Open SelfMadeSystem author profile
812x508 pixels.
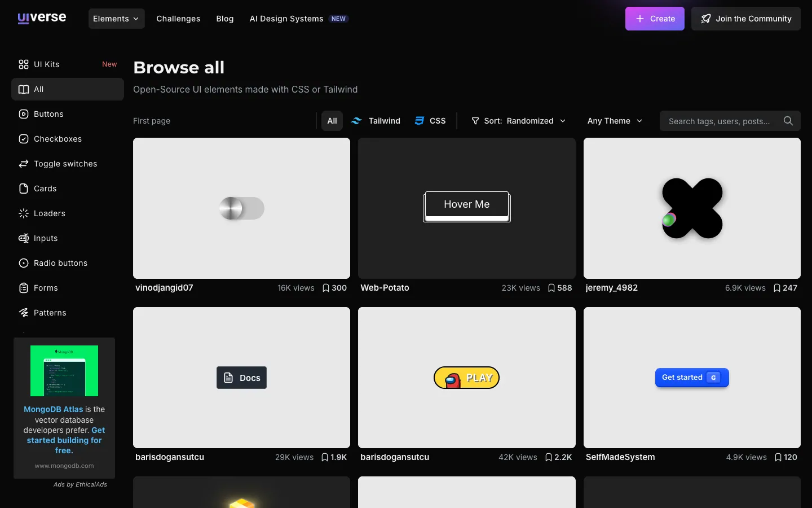tap(620, 457)
